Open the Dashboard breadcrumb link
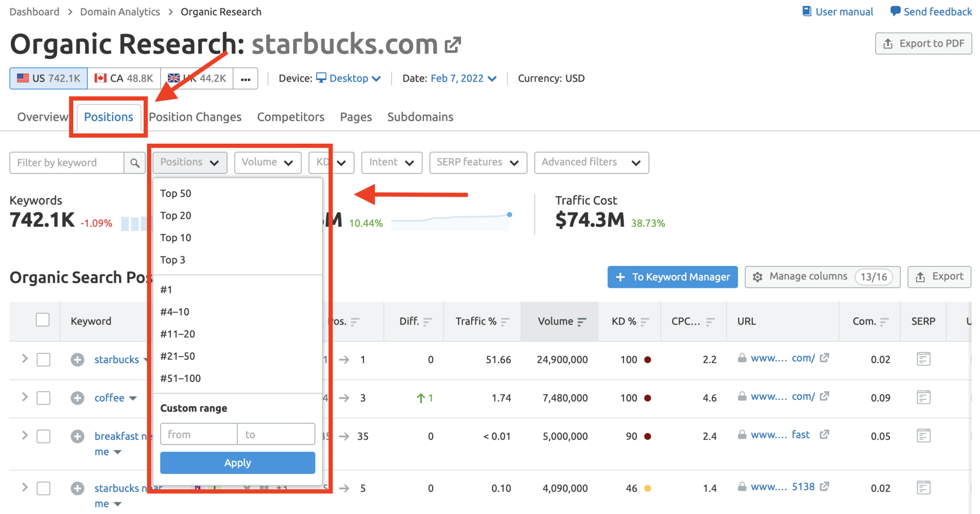Screen dimensions: 980x514 pos(34,12)
